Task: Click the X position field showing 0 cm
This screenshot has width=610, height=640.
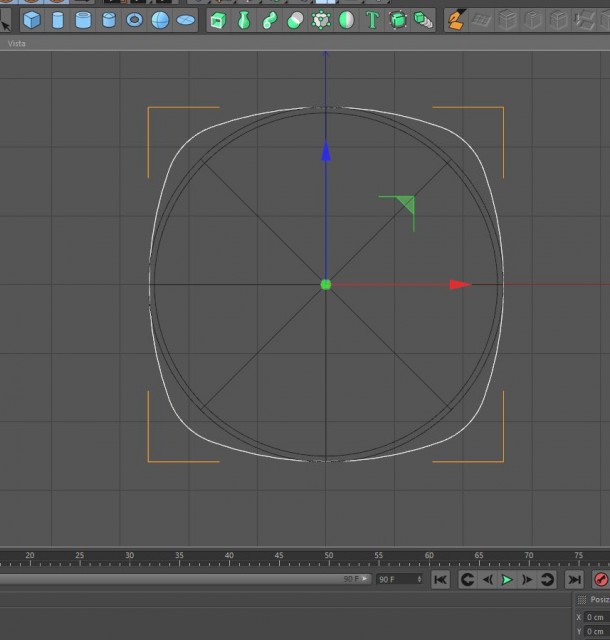Action: pos(597,617)
